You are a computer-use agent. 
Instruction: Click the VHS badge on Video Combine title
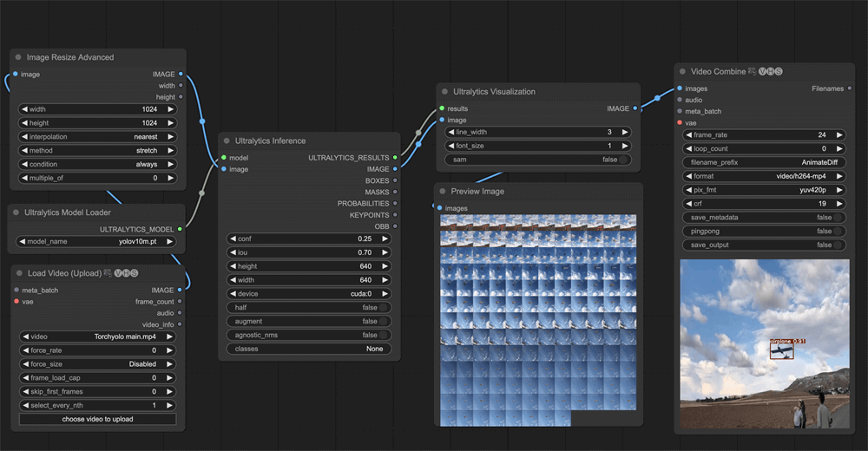(770, 71)
